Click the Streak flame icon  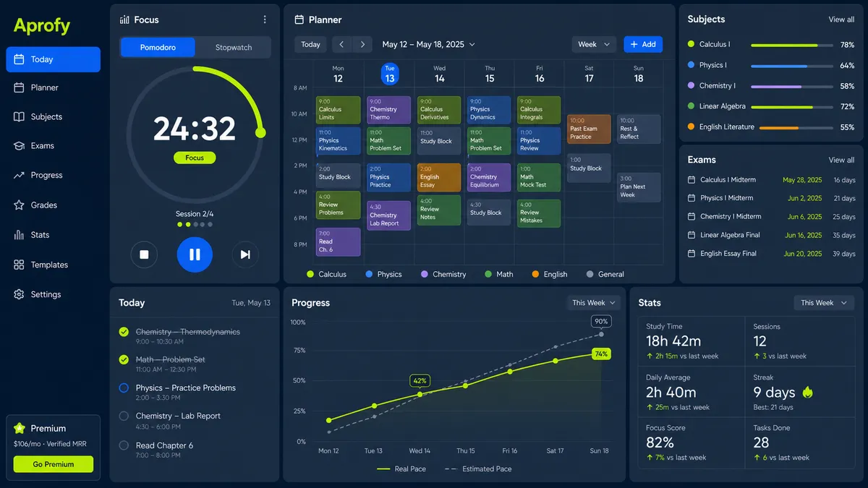(807, 392)
